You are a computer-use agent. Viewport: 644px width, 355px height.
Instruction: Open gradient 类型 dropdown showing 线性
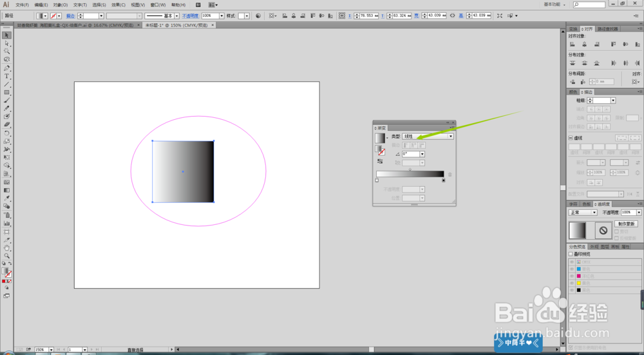(428, 136)
